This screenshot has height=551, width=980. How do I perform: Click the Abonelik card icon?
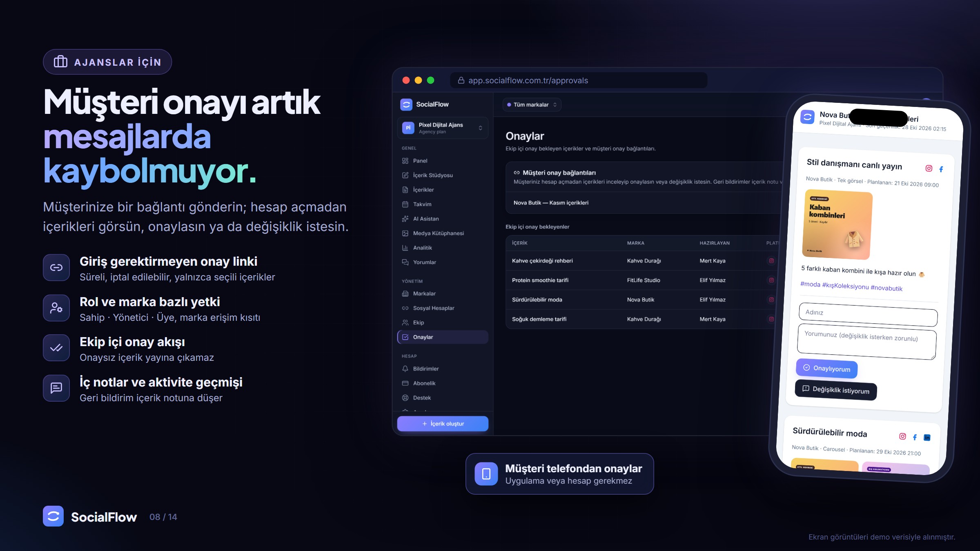point(405,383)
